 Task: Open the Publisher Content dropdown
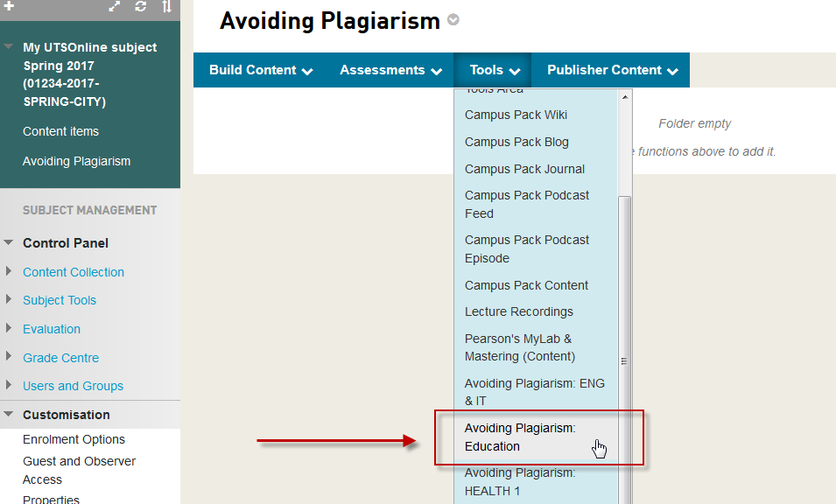click(x=612, y=70)
